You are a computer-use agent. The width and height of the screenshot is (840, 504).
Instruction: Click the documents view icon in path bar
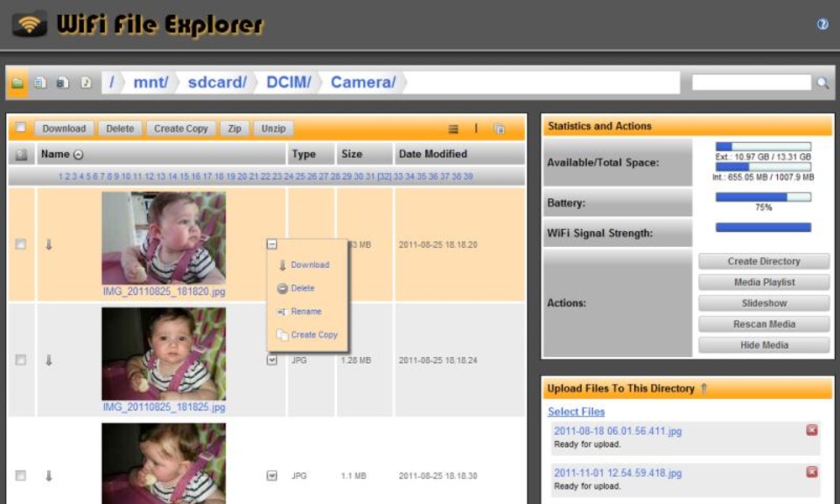(40, 82)
